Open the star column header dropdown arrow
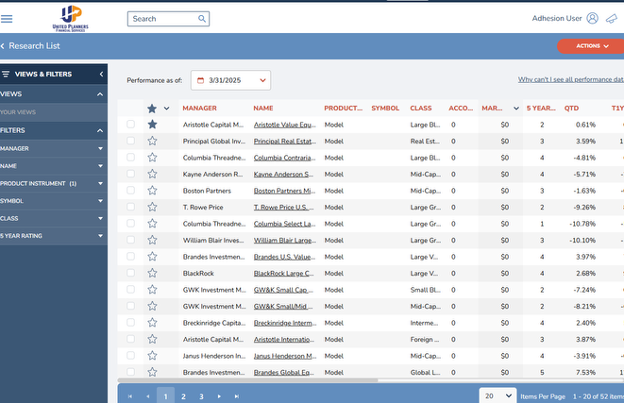This screenshot has width=624, height=404. (166, 108)
